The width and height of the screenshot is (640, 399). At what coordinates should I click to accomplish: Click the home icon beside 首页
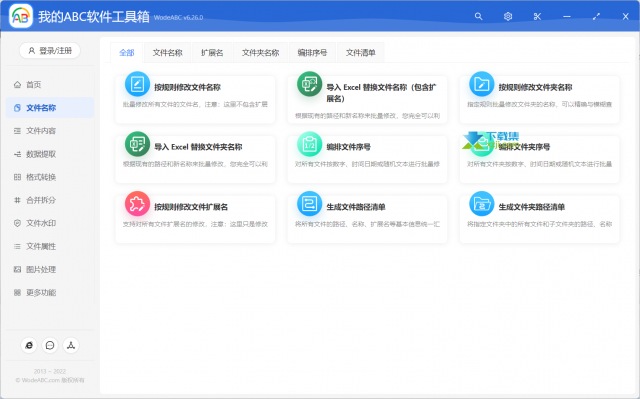coord(17,84)
